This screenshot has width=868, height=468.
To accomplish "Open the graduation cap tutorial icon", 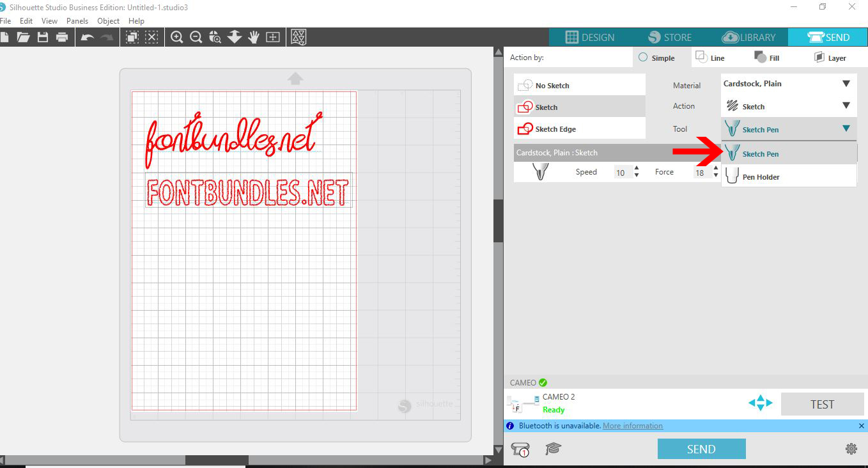I will [554, 449].
